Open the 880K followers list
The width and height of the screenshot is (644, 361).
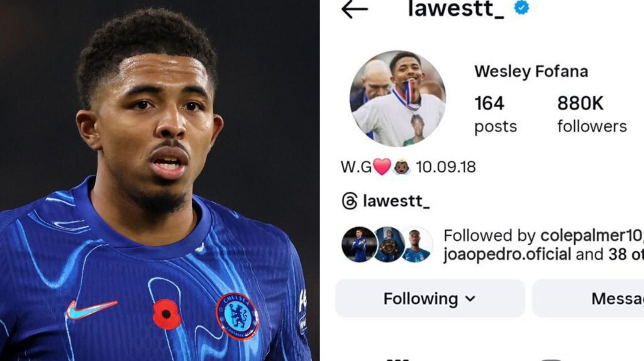[592, 114]
